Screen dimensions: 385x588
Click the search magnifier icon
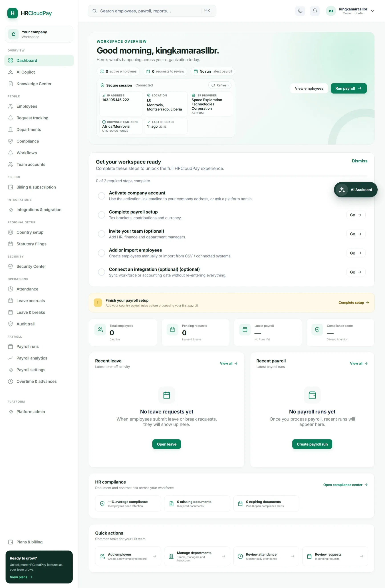[x=94, y=11]
